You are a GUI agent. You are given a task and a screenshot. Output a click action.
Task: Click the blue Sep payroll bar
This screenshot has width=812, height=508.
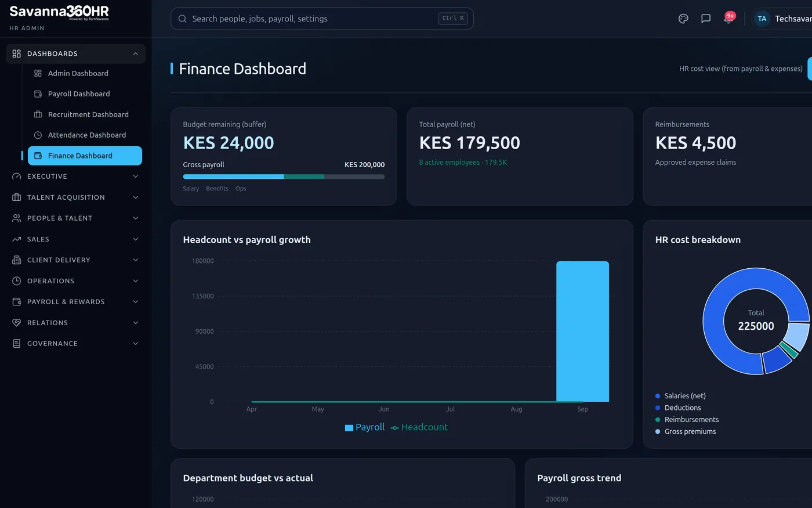coord(582,332)
